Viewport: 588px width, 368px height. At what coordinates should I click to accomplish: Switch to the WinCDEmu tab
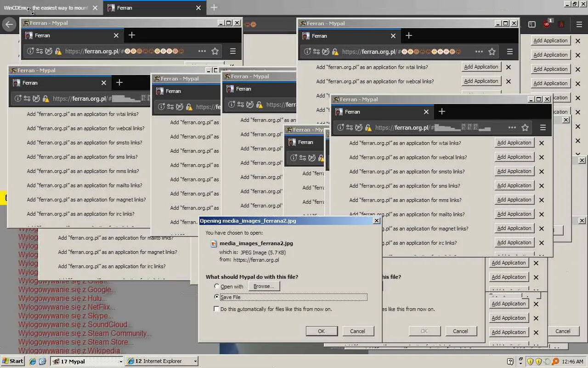(46, 8)
